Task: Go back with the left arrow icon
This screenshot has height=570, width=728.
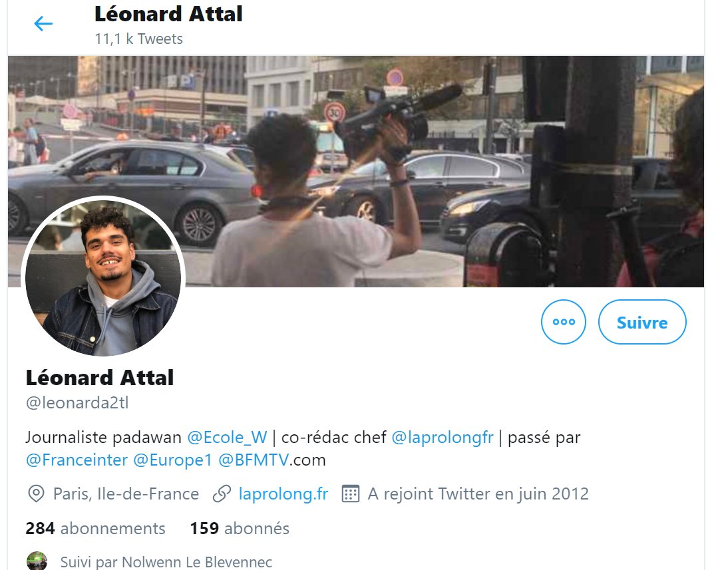Action: pyautogui.click(x=44, y=24)
